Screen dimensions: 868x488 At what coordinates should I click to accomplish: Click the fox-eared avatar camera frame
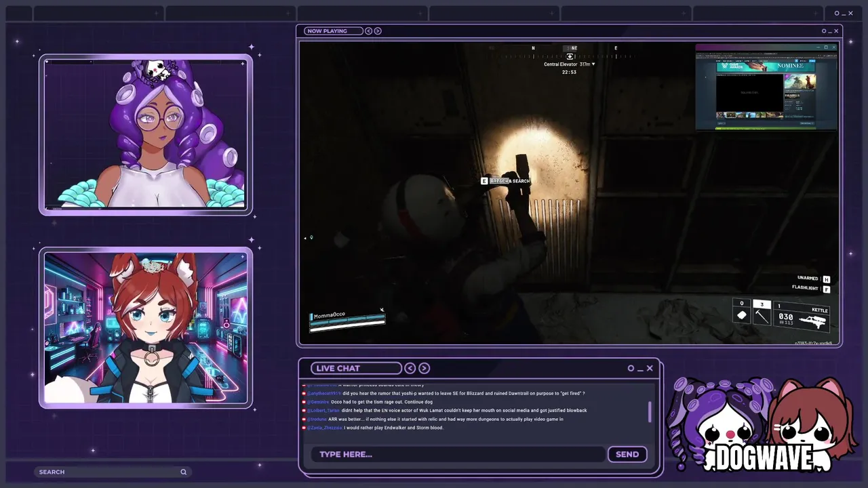(x=146, y=329)
